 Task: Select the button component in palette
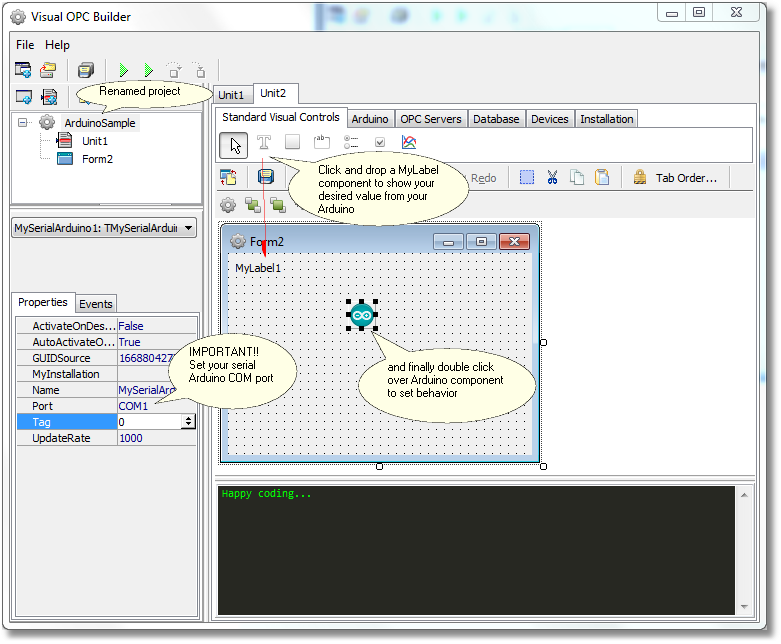(x=292, y=142)
